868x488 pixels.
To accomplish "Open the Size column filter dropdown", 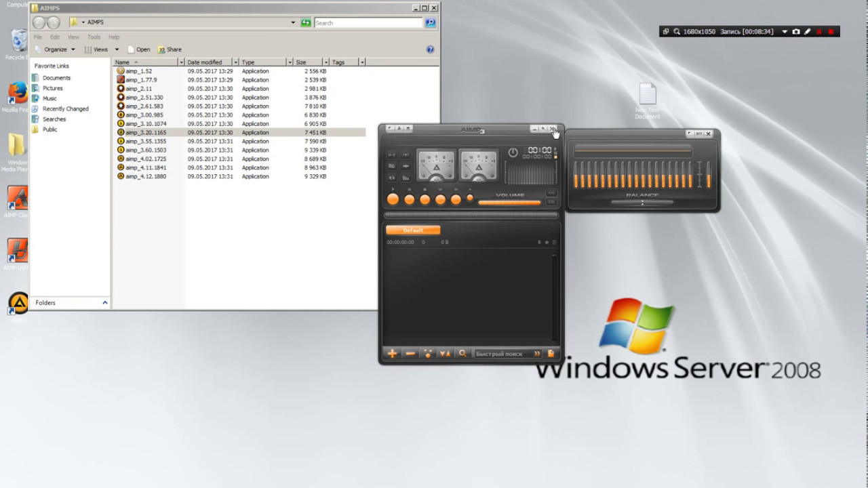I will [326, 62].
